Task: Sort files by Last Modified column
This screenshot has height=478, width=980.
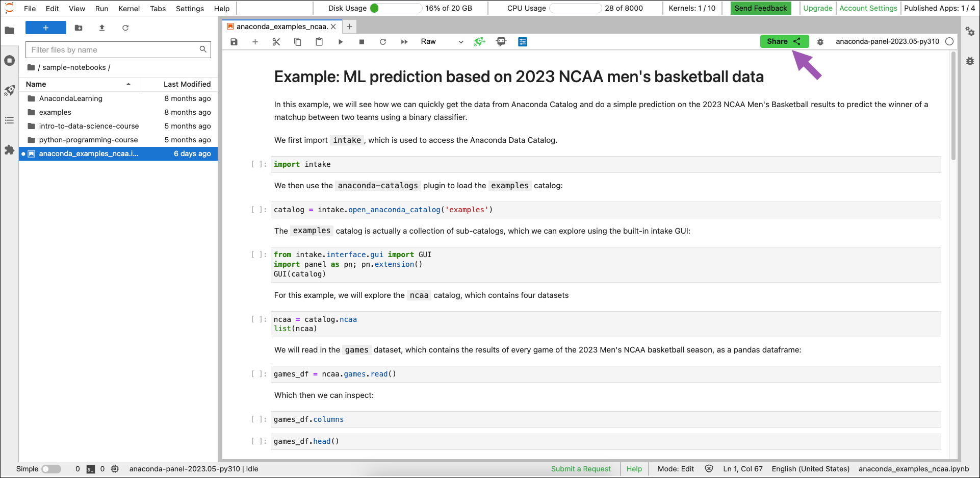Action: pos(179,84)
